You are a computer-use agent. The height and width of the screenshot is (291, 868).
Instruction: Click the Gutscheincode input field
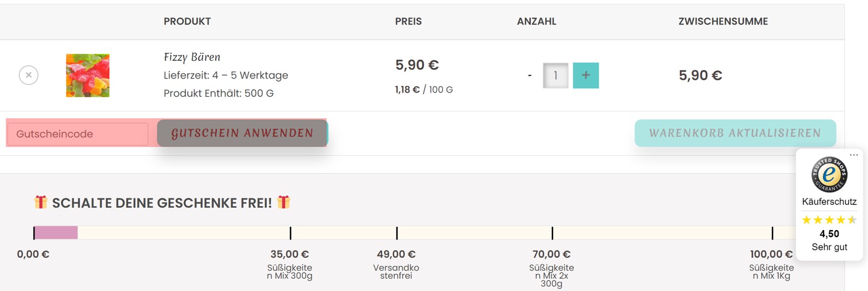(78, 134)
